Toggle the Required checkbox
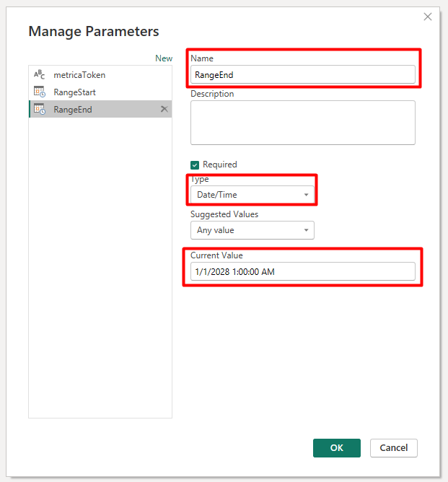This screenshot has width=448, height=482. coord(195,165)
